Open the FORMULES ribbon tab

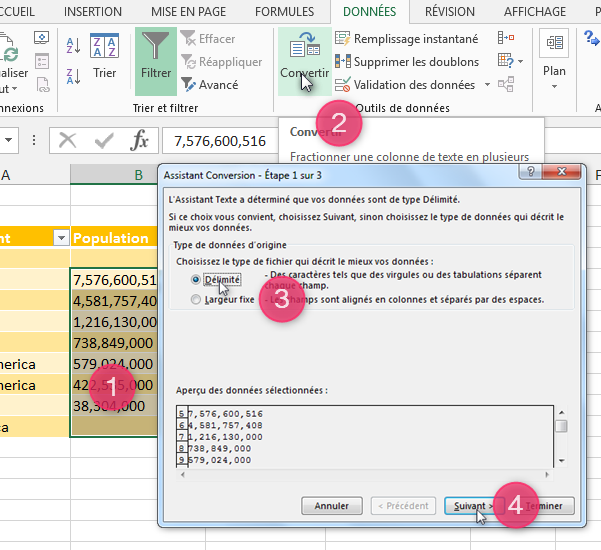pyautogui.click(x=284, y=11)
